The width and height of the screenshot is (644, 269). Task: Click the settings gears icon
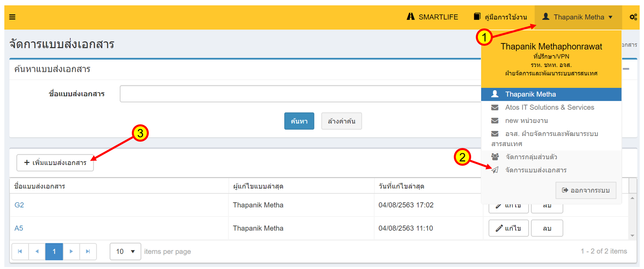tap(633, 17)
